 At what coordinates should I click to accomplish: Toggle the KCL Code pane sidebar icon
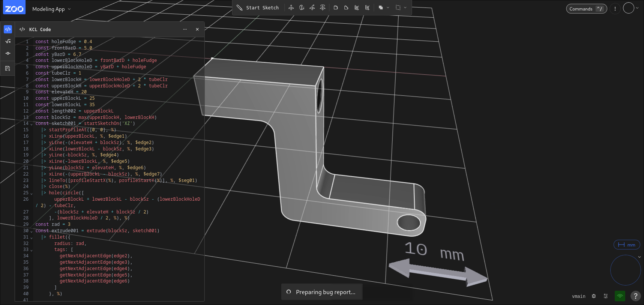[x=8, y=29]
